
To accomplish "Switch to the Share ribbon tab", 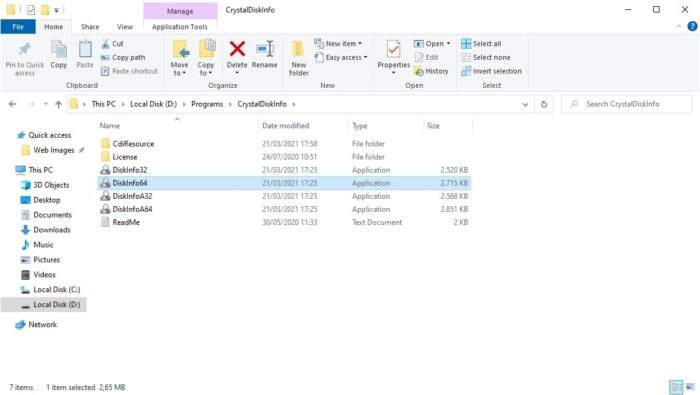I will (90, 27).
